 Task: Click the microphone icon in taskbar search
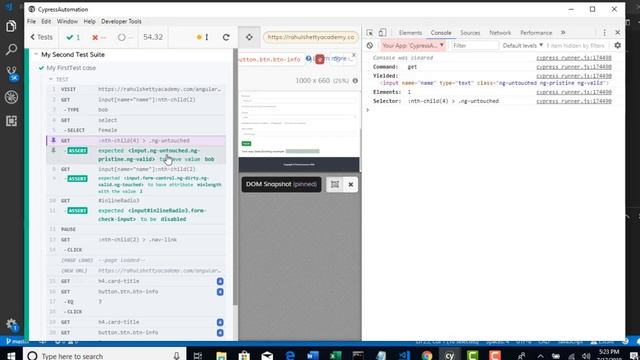pos(176,356)
